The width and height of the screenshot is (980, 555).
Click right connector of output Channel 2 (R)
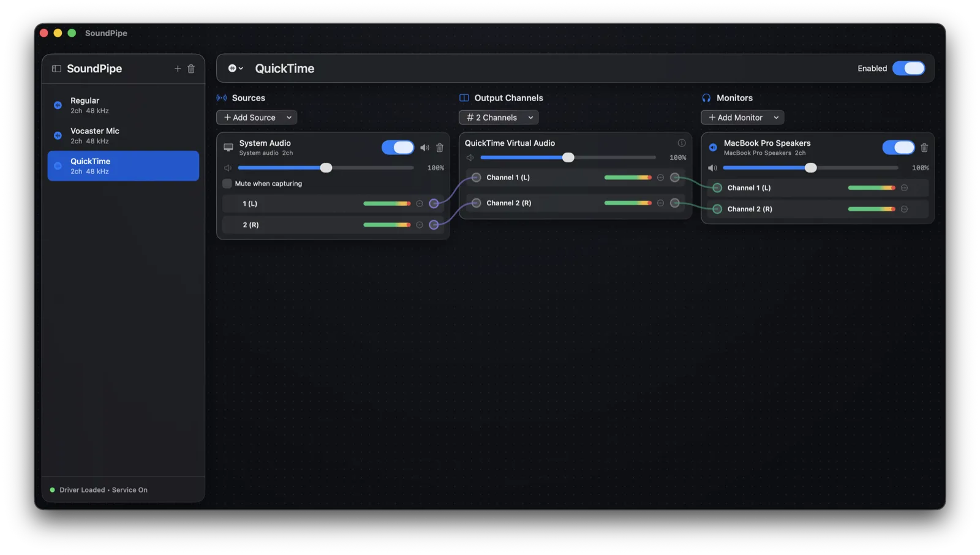674,203
